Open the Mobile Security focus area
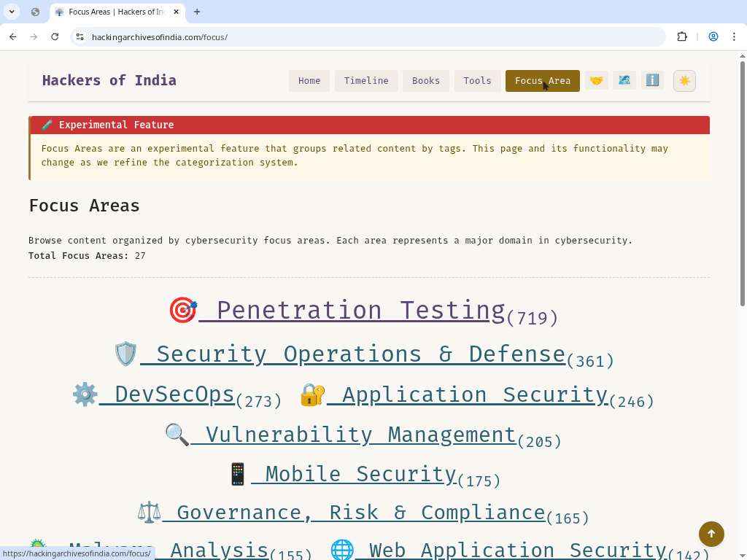The image size is (747, 560). [355, 473]
